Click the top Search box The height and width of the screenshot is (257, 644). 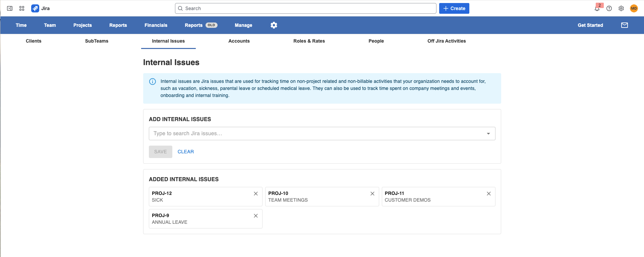pyautogui.click(x=305, y=8)
